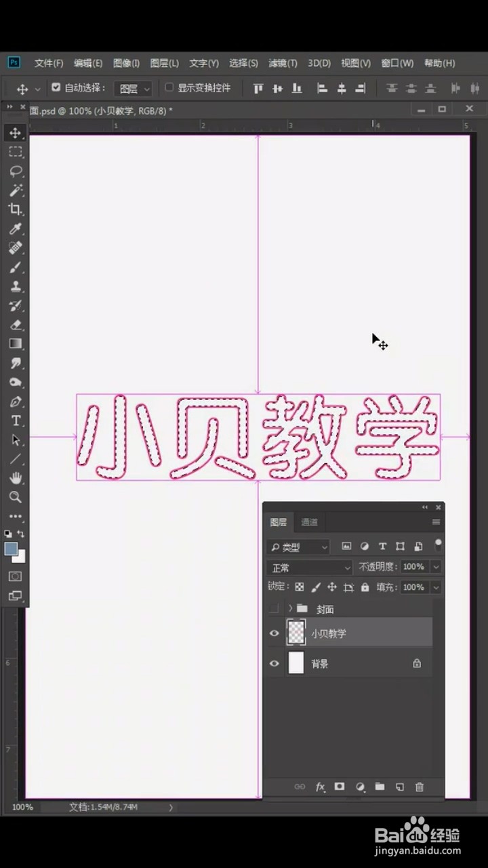
Task: Click the 图层 panel tab
Action: [279, 522]
